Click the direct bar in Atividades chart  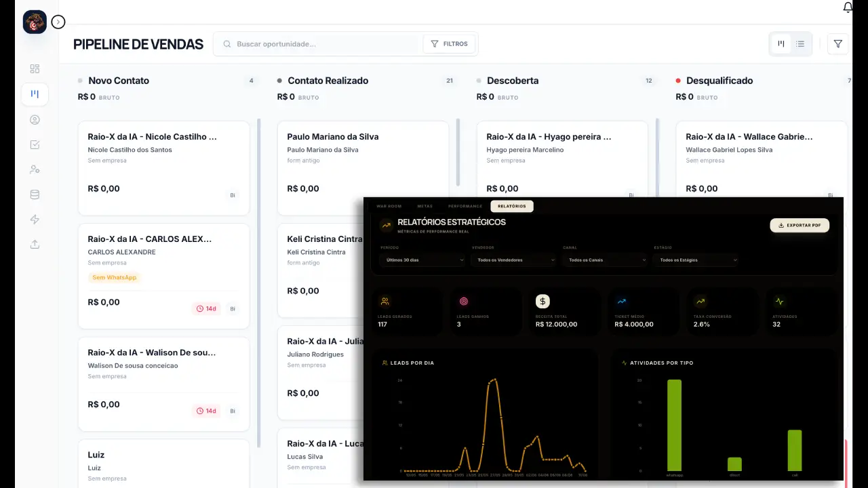[x=734, y=464]
